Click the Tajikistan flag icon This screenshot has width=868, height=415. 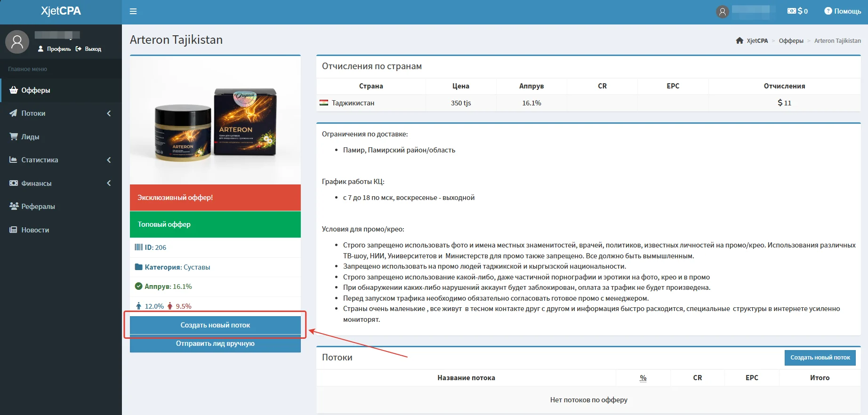click(324, 103)
